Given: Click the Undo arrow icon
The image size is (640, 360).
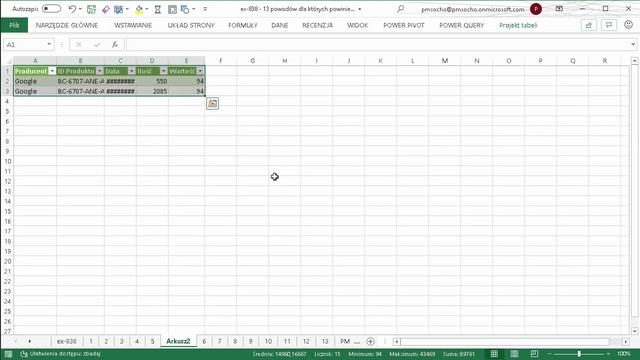Looking at the screenshot, I should pyautogui.click(x=72, y=9).
